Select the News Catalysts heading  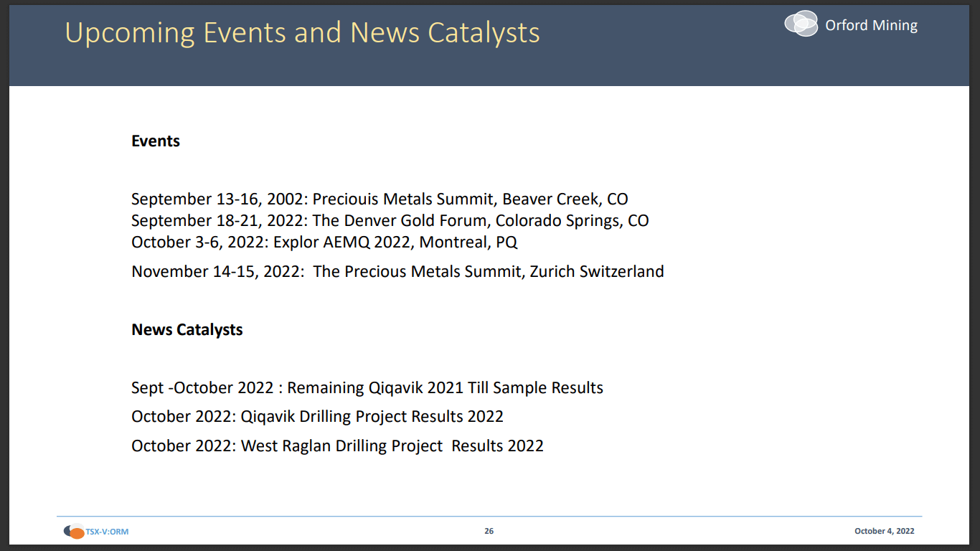(187, 329)
